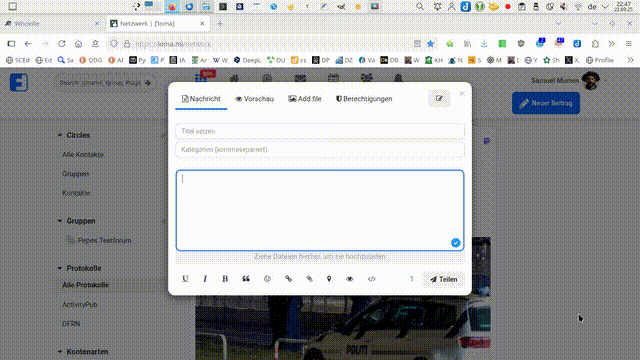Image resolution: width=640 pixels, height=360 pixels.
Task: Set location with the map pin icon
Action: pyautogui.click(x=329, y=279)
